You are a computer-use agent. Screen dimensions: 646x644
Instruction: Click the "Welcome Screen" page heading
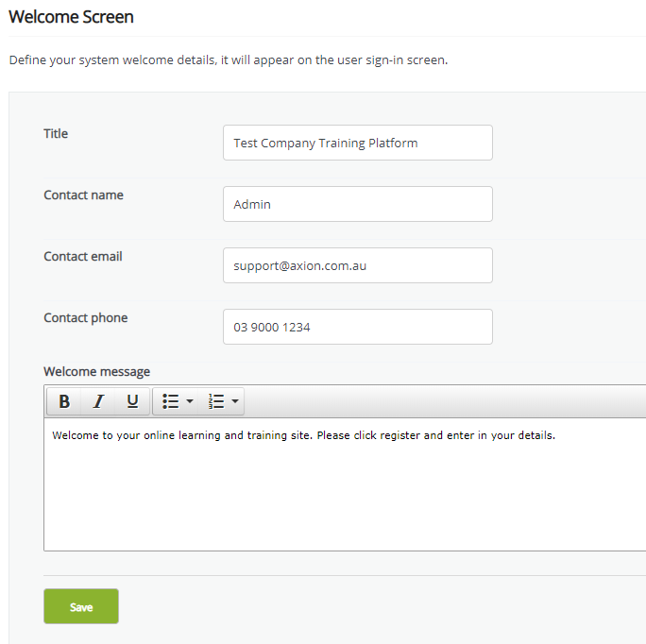71,17
